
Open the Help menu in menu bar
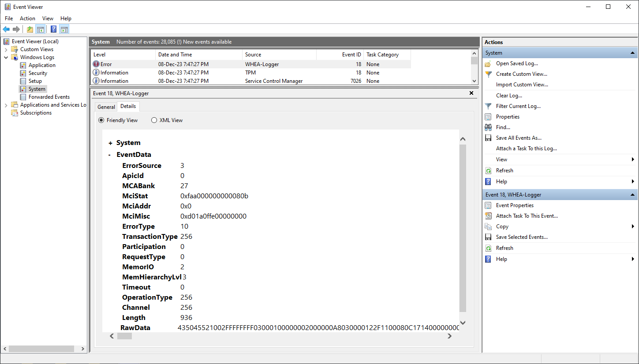66,19
